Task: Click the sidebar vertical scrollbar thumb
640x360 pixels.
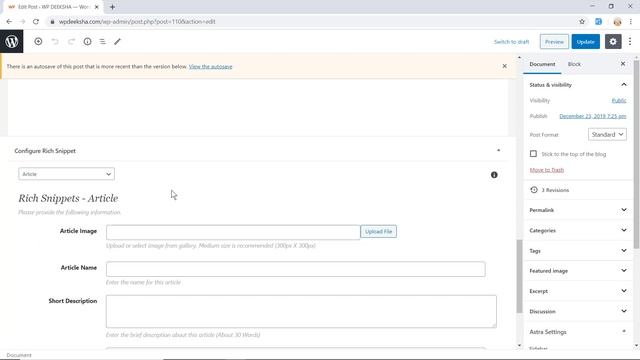Action: click(636, 153)
